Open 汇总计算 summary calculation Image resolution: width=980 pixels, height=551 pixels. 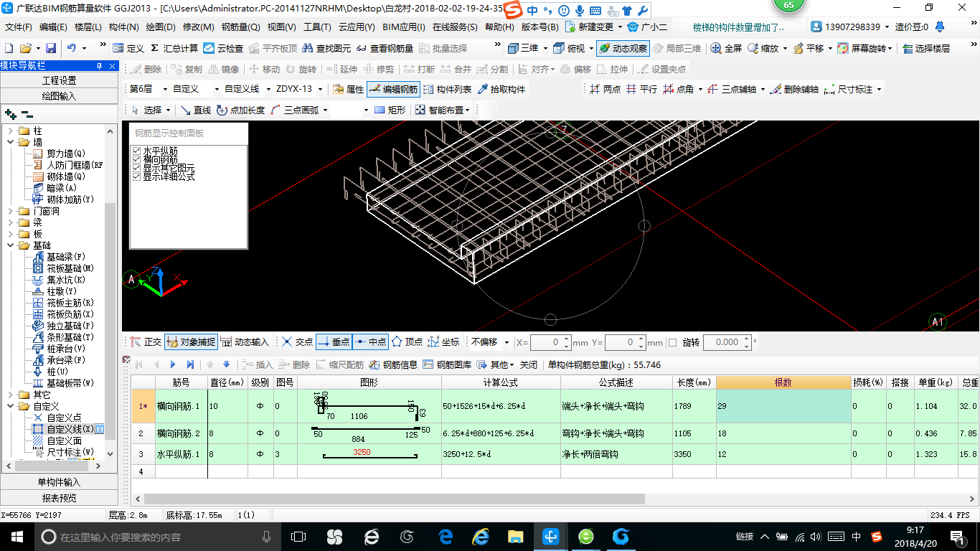pyautogui.click(x=174, y=48)
